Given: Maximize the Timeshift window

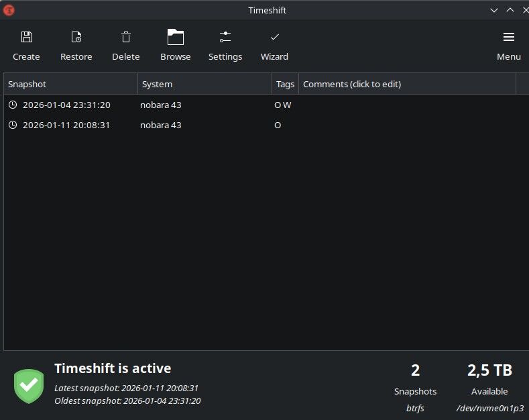Looking at the screenshot, I should (510, 10).
